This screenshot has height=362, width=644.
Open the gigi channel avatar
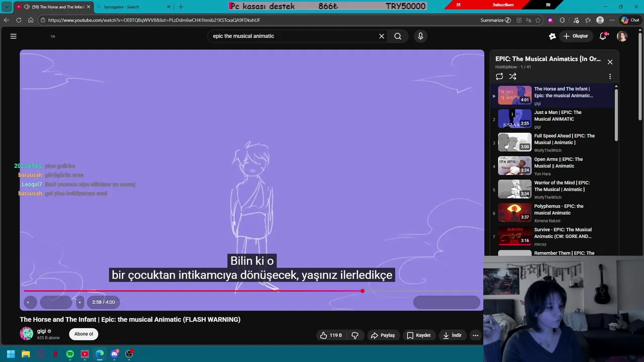click(27, 333)
